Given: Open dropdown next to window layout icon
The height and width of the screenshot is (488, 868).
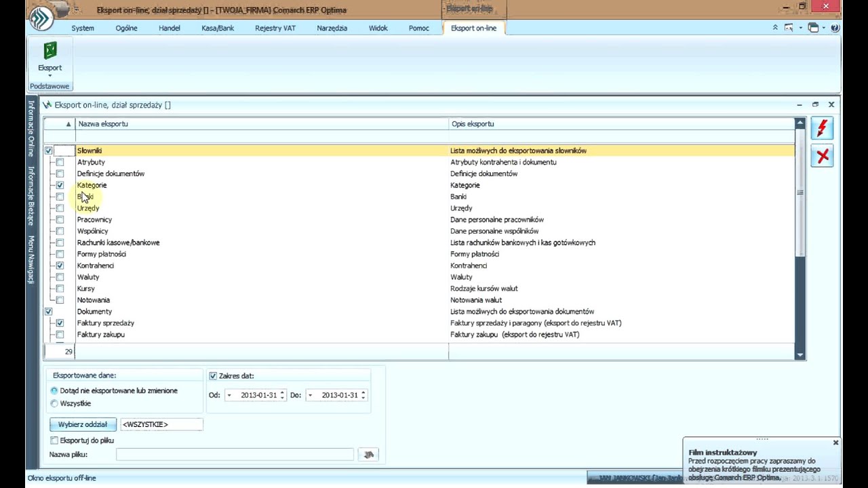Looking at the screenshot, I should 825,28.
